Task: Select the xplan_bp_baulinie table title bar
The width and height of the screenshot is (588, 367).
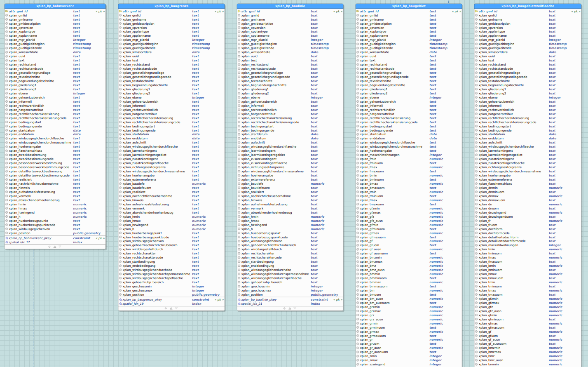Action: pos(290,6)
